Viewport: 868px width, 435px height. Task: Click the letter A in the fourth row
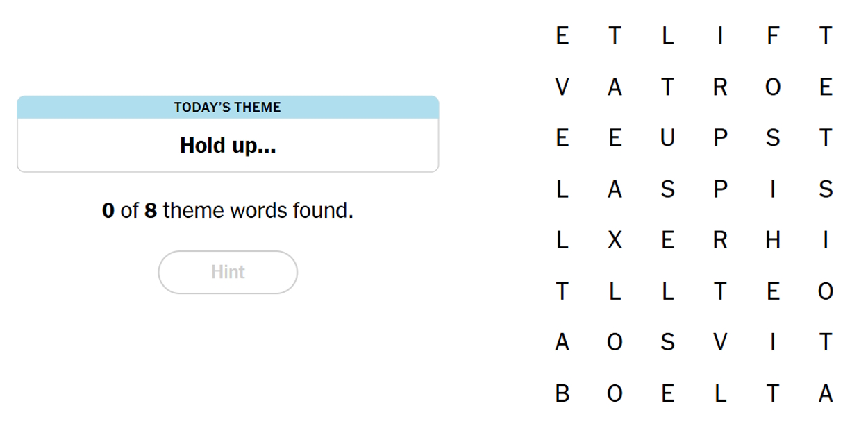pyautogui.click(x=615, y=189)
